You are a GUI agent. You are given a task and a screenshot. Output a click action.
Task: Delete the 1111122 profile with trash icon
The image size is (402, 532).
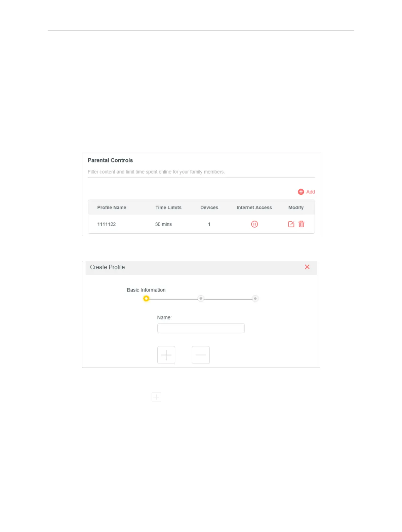coord(301,224)
